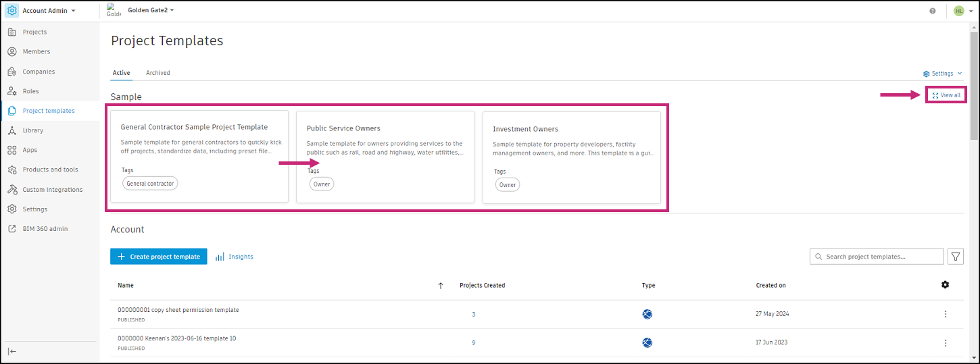
Task: Open the HL user profile menu
Action: pyautogui.click(x=962, y=11)
